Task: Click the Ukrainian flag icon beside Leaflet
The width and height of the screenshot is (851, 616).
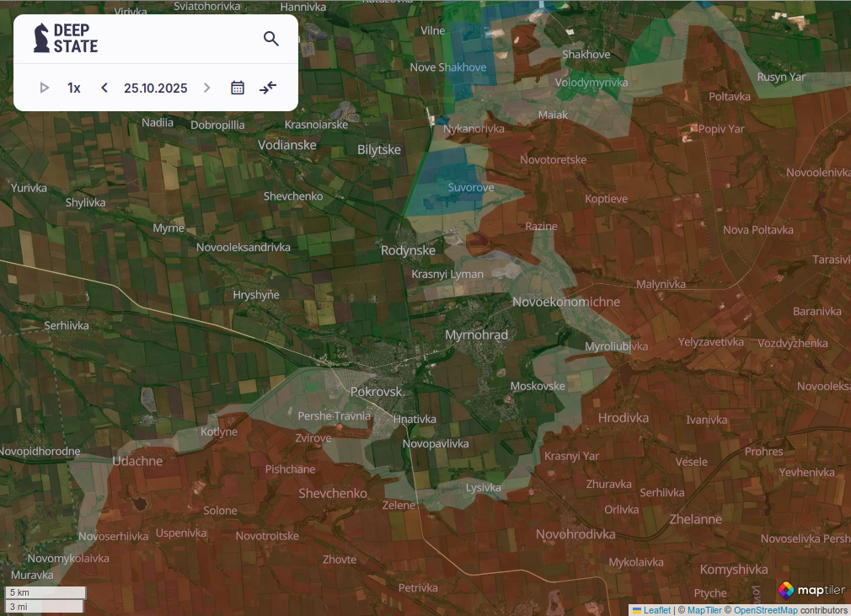Action: click(637, 610)
